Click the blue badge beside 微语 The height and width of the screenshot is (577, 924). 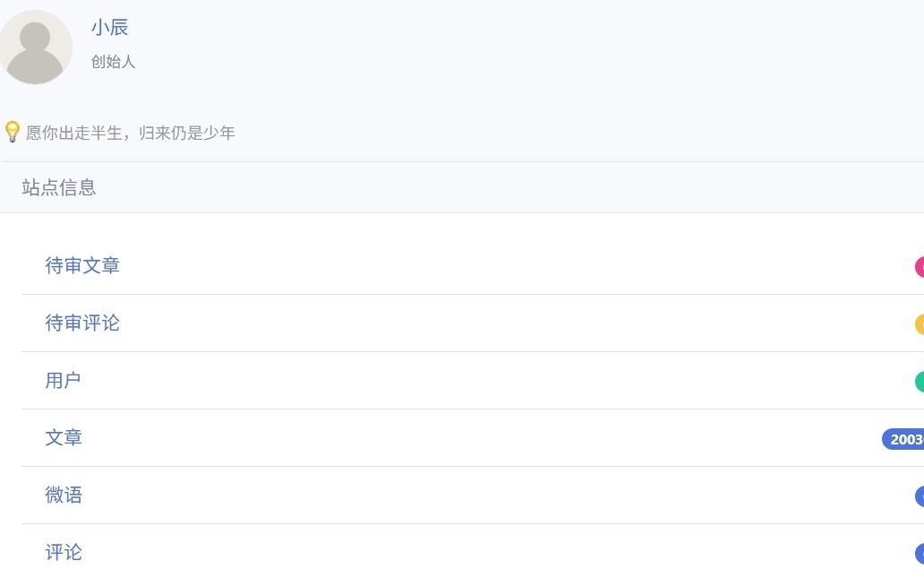point(920,496)
